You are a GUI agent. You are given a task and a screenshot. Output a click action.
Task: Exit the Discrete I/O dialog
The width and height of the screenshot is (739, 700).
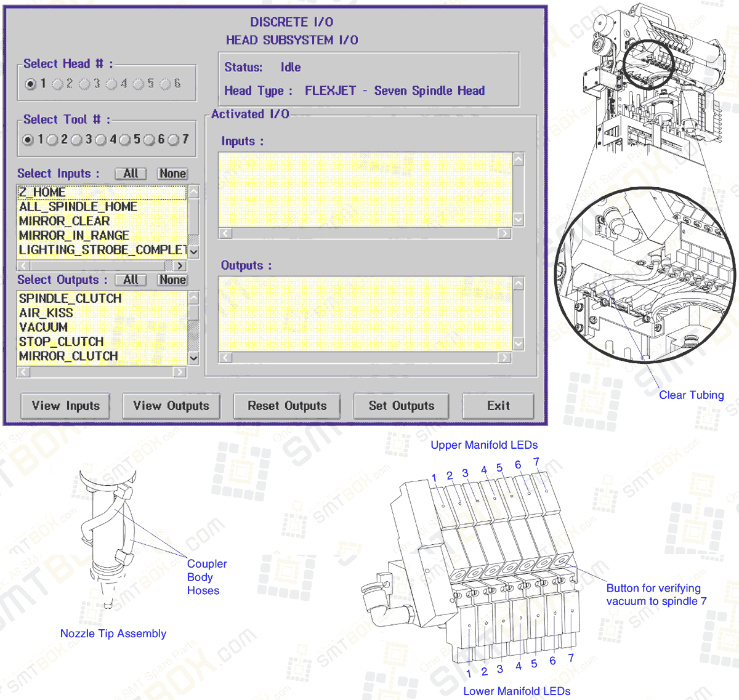[x=498, y=406]
